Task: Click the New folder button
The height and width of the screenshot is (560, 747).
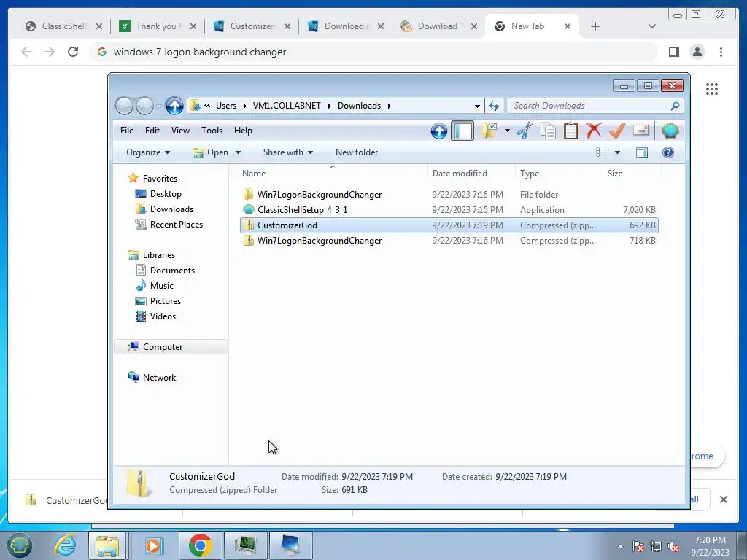Action: [357, 152]
